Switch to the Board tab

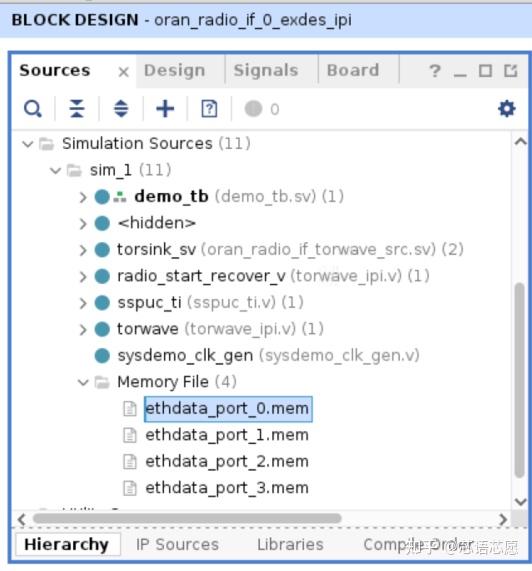click(353, 71)
